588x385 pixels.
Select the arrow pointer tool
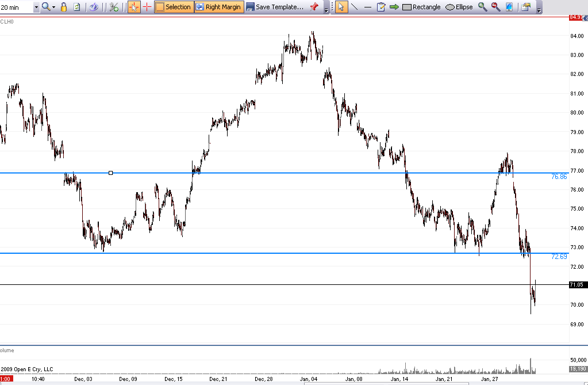[x=341, y=7]
